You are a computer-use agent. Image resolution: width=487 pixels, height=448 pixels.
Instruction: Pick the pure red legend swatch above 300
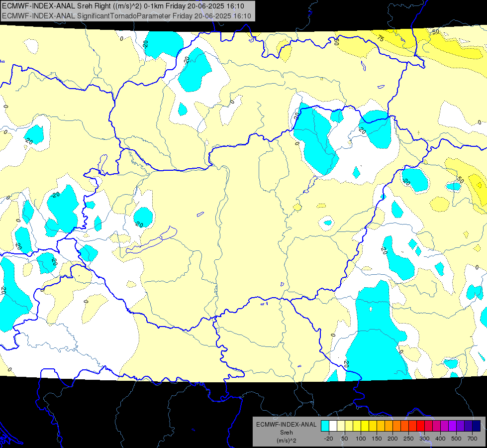pyautogui.click(x=420, y=426)
